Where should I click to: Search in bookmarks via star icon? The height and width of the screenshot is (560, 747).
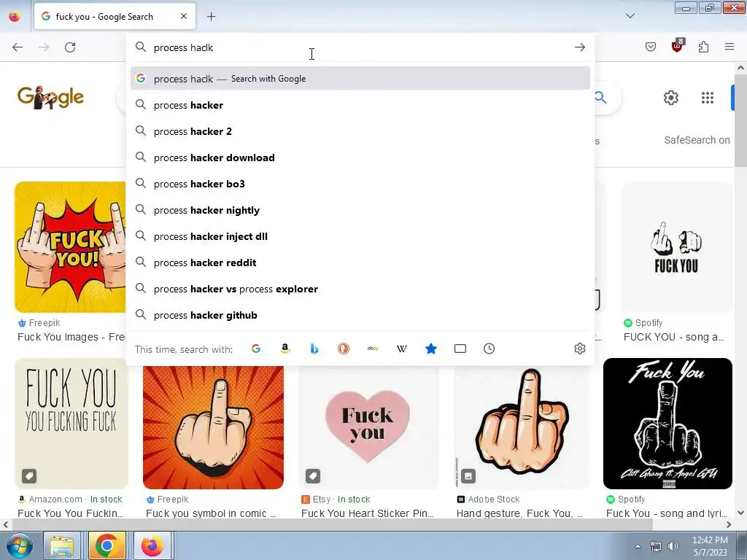[x=430, y=349]
